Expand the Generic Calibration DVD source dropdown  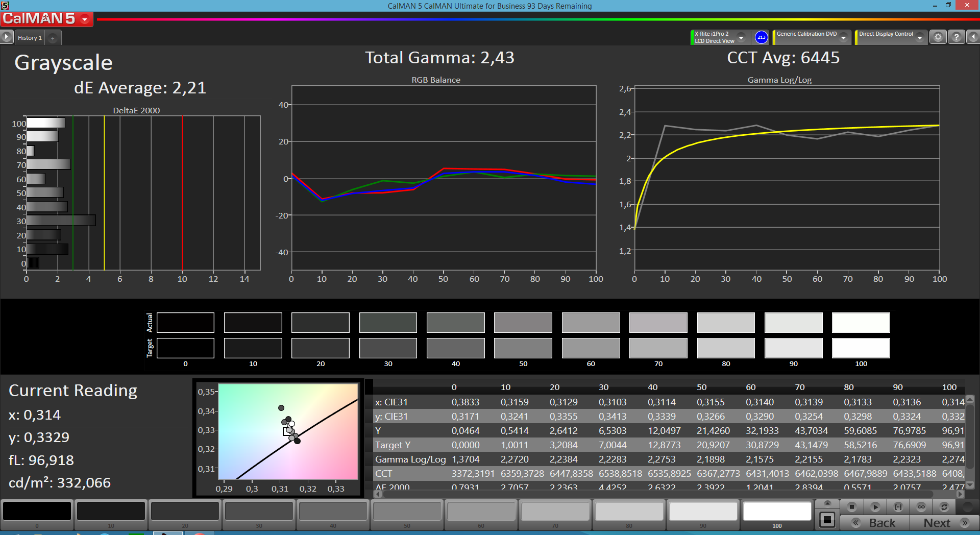coord(844,37)
